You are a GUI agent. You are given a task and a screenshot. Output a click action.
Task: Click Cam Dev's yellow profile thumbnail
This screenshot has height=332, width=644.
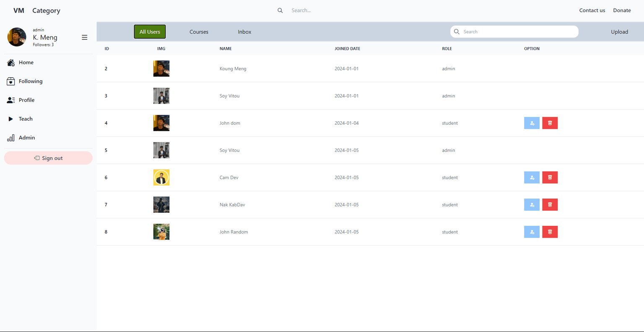(161, 178)
